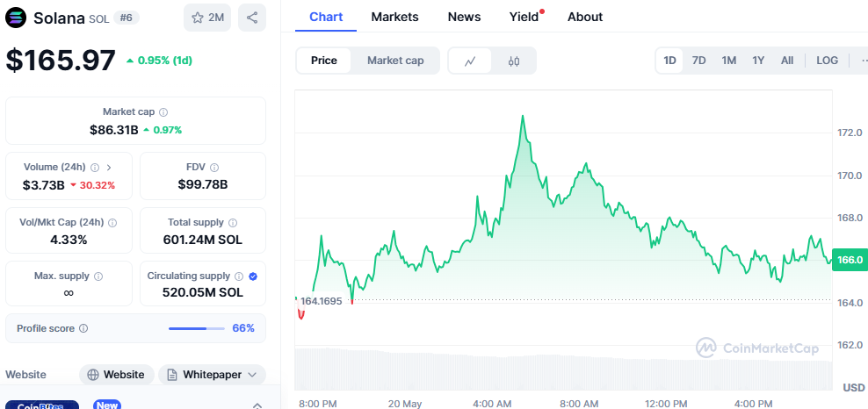
Task: Select the 1M time range
Action: pyautogui.click(x=728, y=61)
